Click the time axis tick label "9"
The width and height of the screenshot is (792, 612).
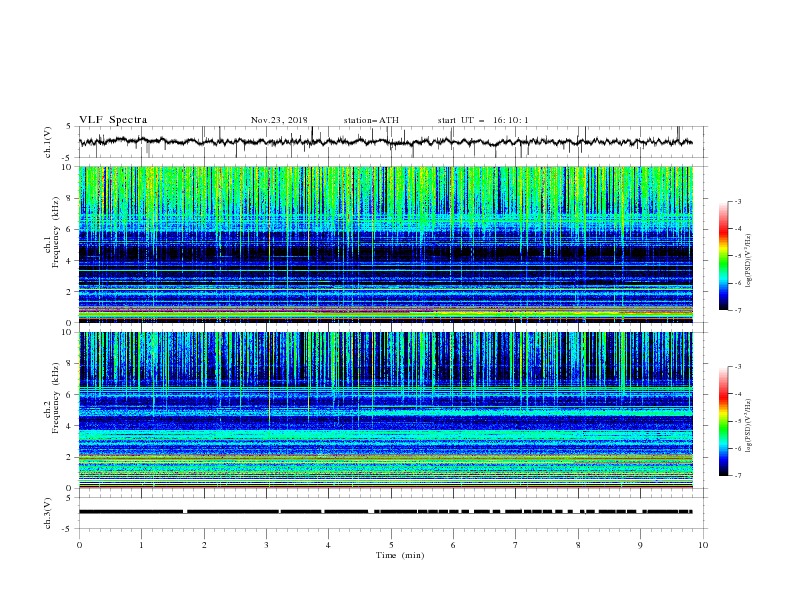tap(640, 545)
